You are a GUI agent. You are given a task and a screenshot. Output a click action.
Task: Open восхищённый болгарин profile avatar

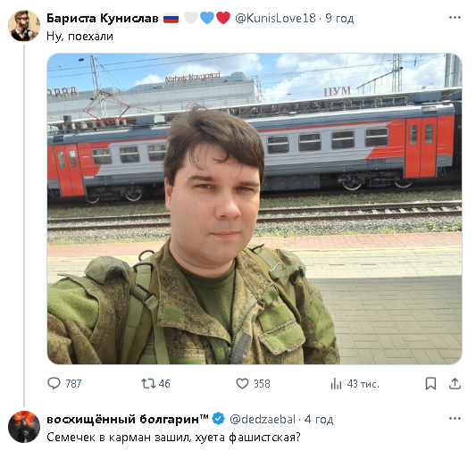[x=24, y=427]
